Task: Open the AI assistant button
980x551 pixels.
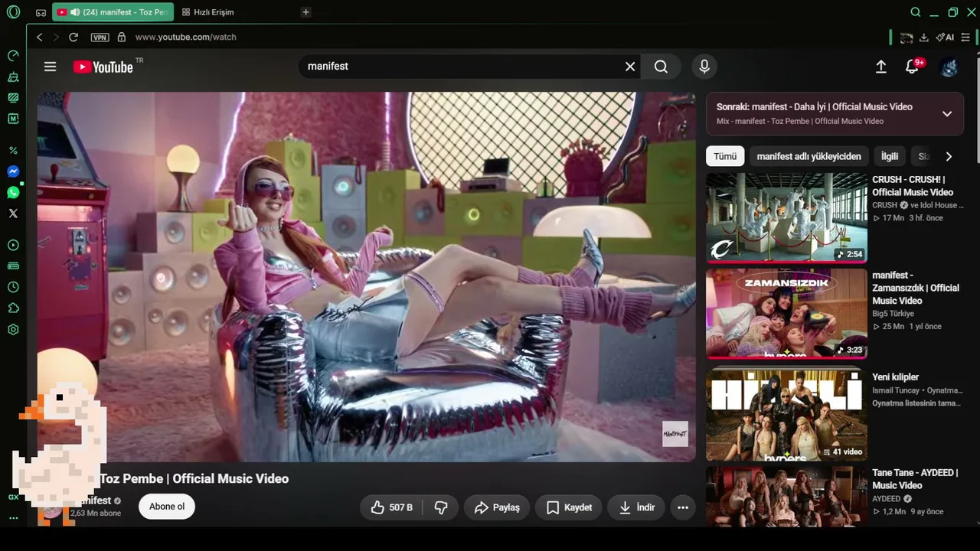Action: coord(946,37)
